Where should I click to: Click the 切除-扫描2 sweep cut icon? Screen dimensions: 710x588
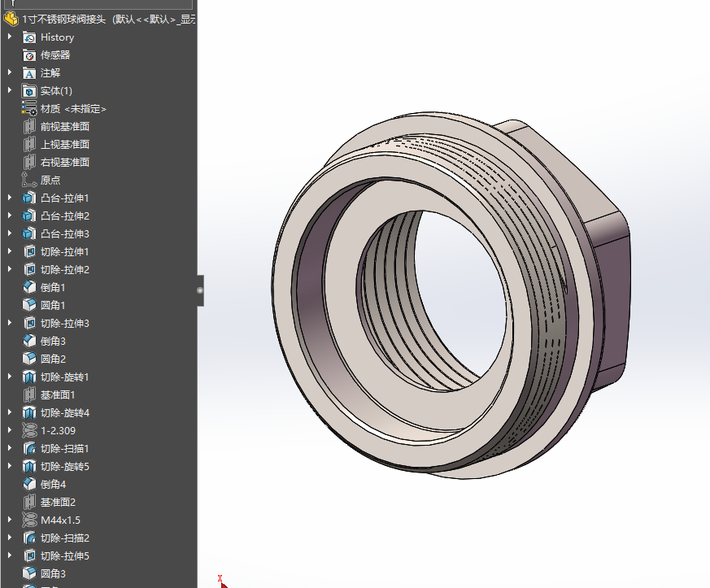(29, 538)
